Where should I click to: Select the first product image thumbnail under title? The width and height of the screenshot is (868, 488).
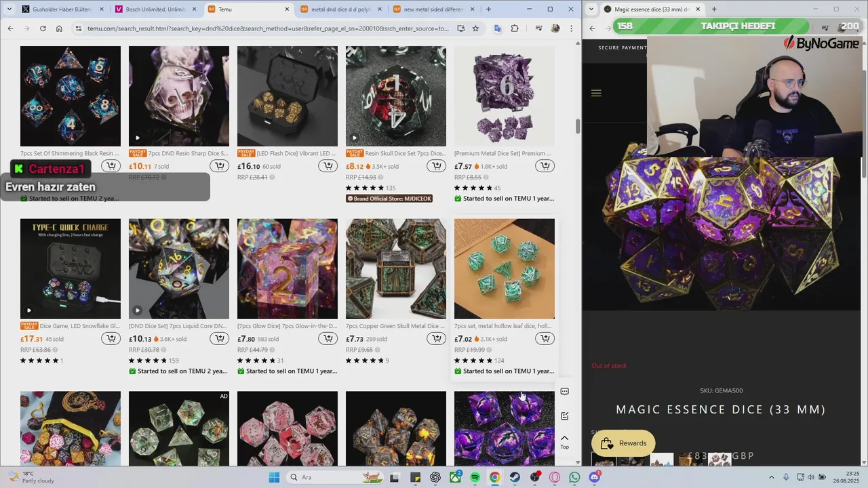coord(603,460)
